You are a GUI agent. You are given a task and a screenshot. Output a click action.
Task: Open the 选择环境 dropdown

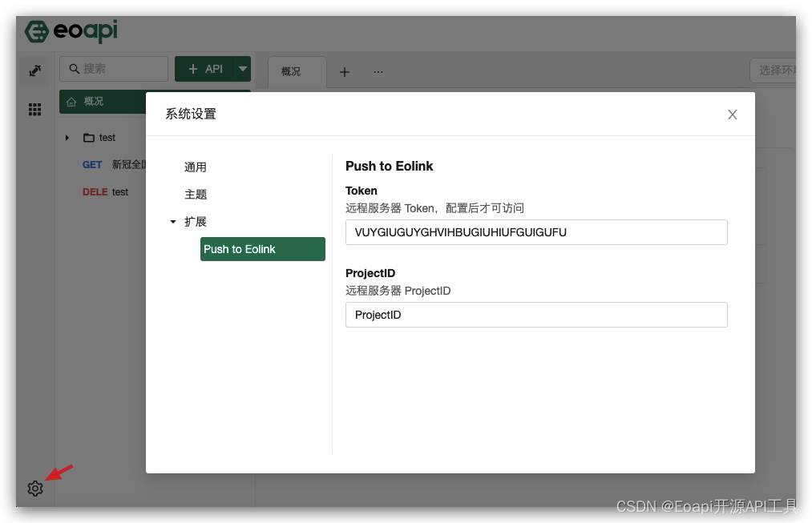point(774,70)
